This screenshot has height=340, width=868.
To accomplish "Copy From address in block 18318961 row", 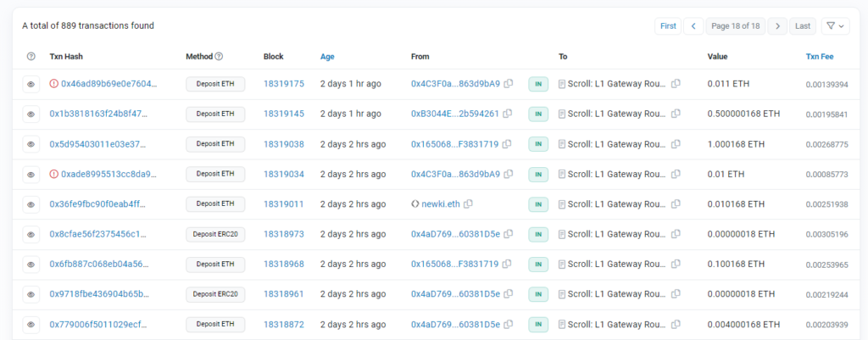I will [509, 294].
